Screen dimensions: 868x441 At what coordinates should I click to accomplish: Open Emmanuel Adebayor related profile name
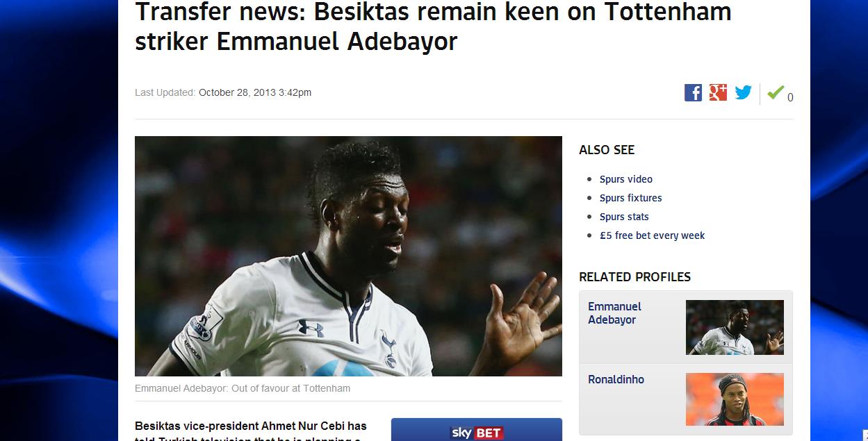[614, 313]
